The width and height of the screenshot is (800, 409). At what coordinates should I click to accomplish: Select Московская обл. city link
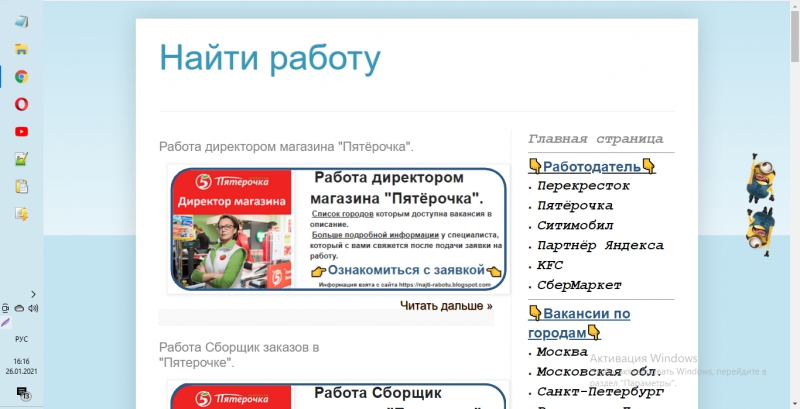pos(598,372)
